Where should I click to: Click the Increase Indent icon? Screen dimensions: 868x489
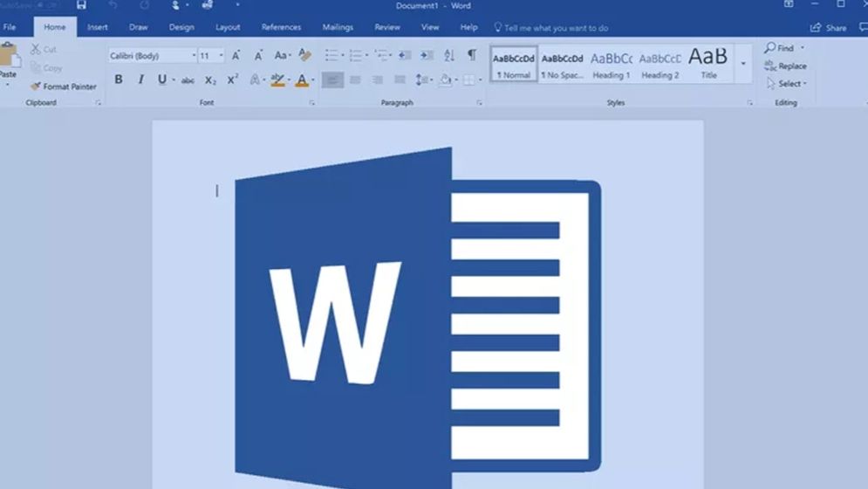[427, 55]
